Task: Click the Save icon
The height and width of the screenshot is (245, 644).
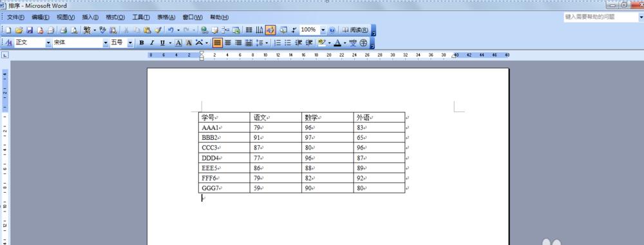Action: 30,30
